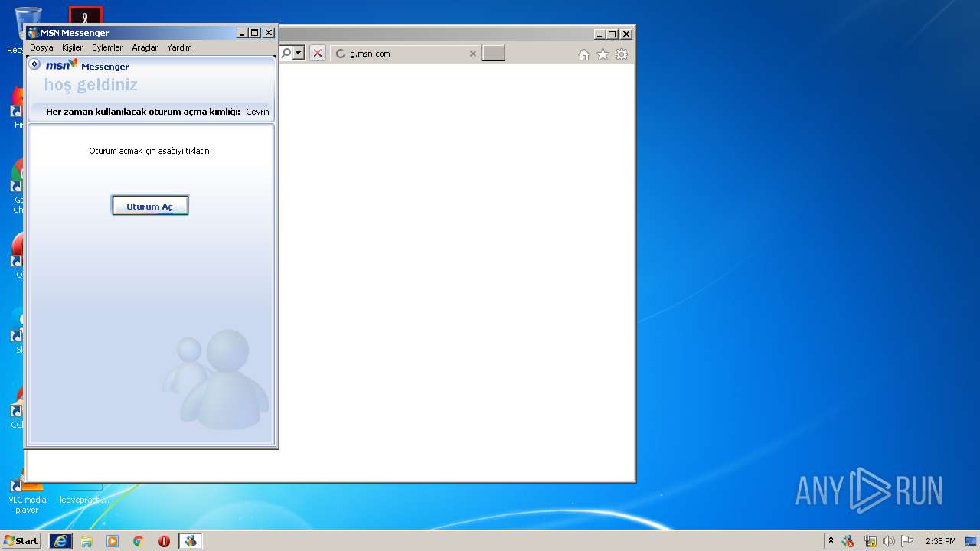Open Favorites star in Internet Explorer
This screenshot has height=551, width=980.
point(603,54)
